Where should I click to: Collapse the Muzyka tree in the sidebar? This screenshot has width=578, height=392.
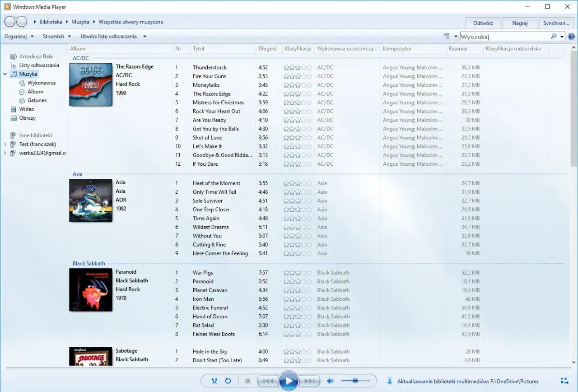coord(5,74)
